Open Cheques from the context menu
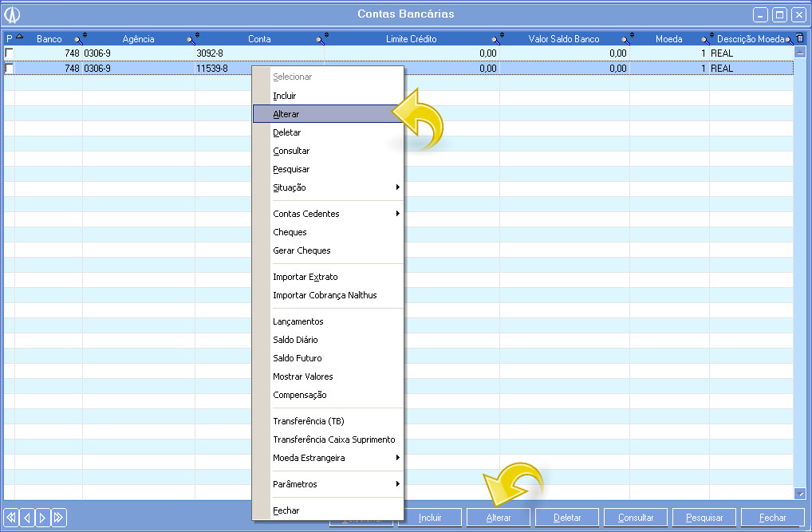812x532 pixels. [x=329, y=232]
